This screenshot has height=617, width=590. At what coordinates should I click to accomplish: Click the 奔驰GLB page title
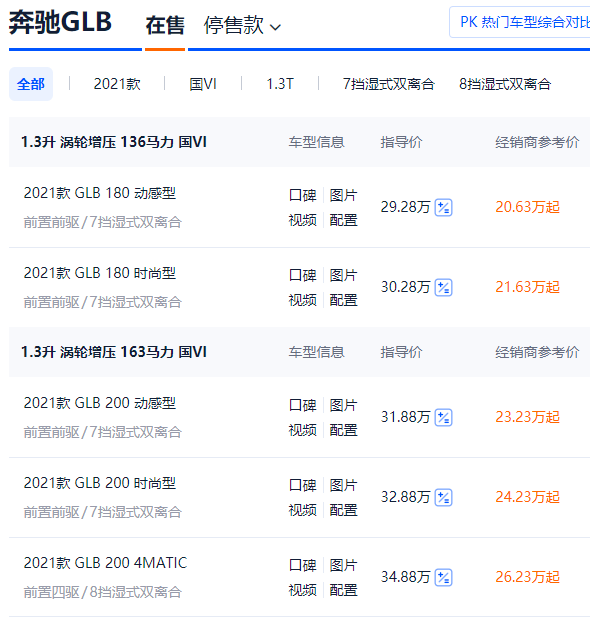60,22
